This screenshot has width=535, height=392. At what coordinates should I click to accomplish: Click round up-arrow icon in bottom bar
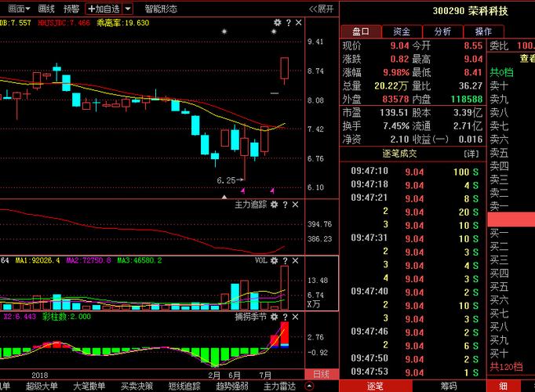point(309,386)
